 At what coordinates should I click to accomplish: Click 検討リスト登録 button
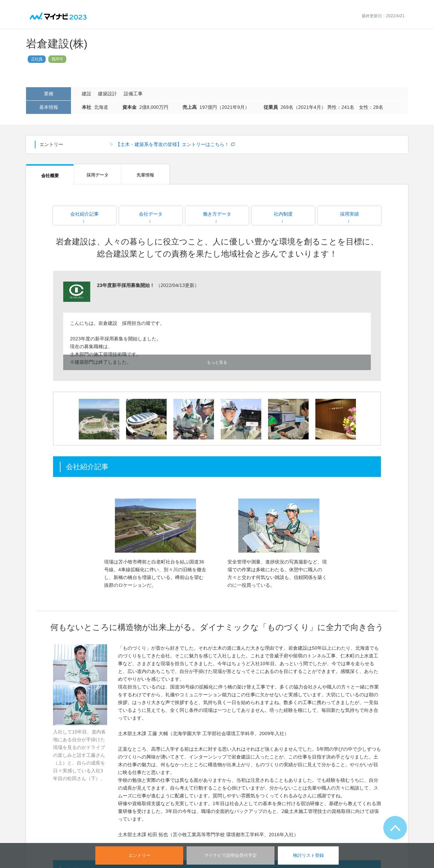(308, 855)
